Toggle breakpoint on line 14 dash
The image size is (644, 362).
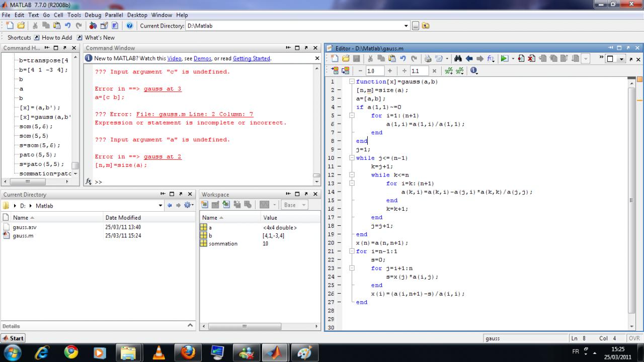click(339, 192)
